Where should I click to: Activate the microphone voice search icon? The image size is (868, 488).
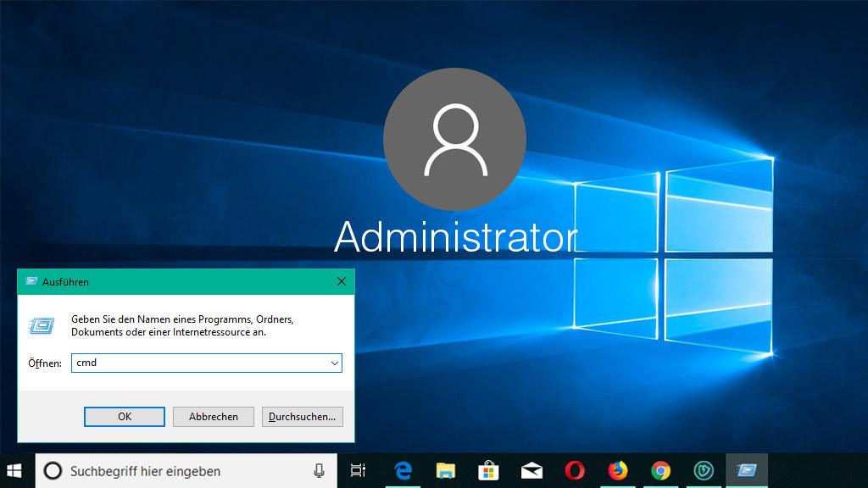pyautogui.click(x=319, y=471)
